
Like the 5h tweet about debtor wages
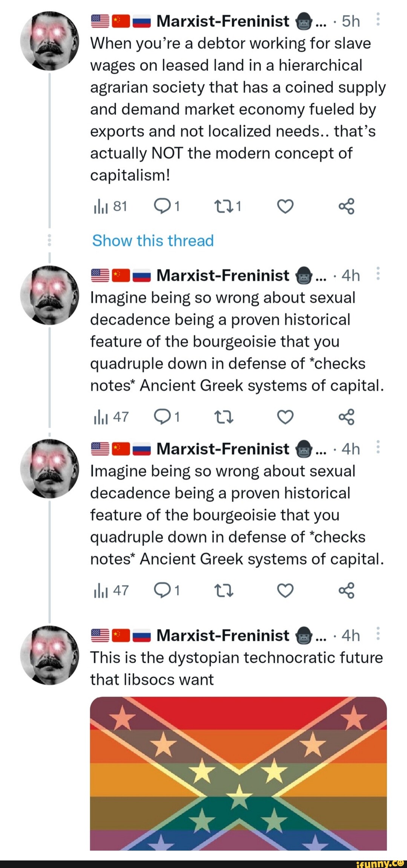click(285, 206)
